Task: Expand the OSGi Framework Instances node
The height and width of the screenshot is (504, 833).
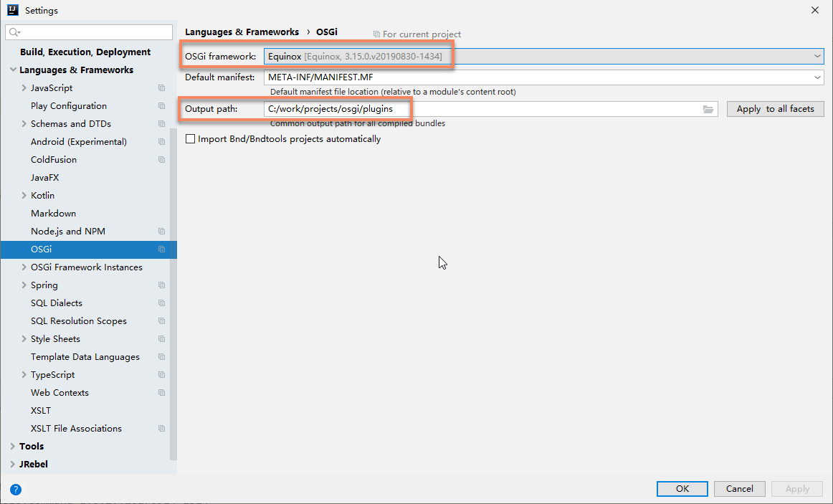Action: click(x=24, y=267)
